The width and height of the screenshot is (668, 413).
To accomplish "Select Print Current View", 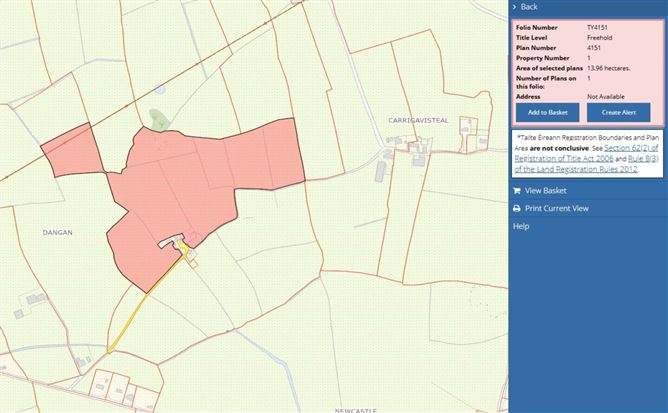I will tap(556, 208).
